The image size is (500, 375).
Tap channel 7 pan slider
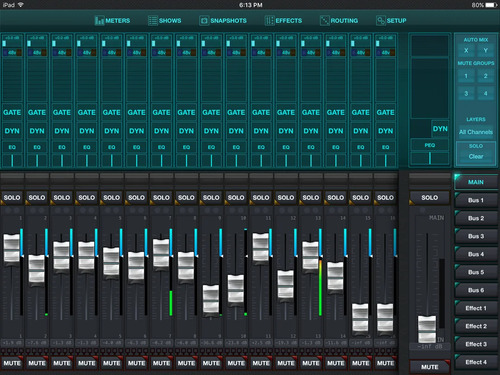click(x=161, y=160)
